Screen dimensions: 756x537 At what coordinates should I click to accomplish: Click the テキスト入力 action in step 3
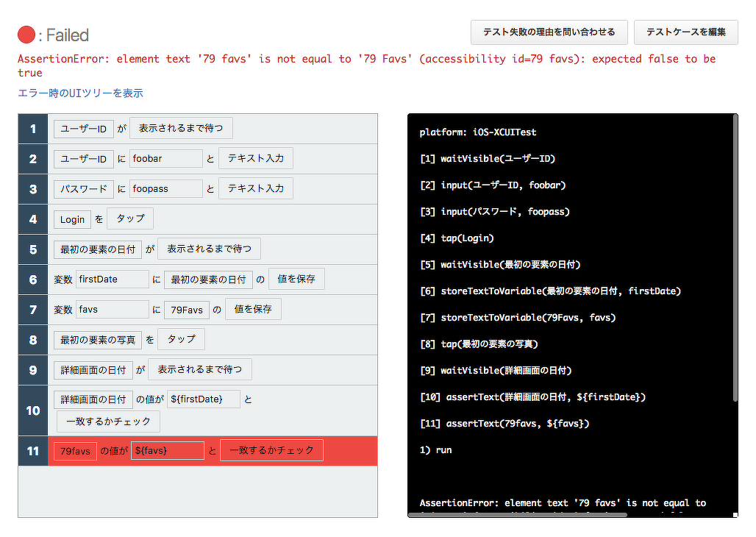[x=255, y=188]
